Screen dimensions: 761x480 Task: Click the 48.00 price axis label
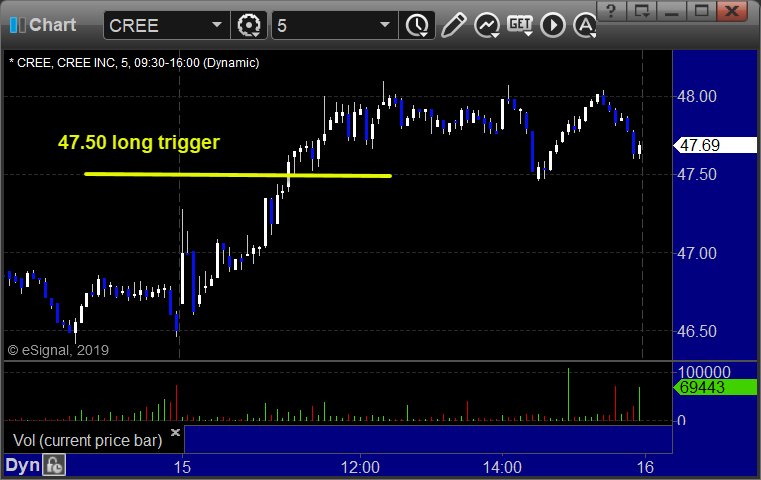tap(697, 96)
